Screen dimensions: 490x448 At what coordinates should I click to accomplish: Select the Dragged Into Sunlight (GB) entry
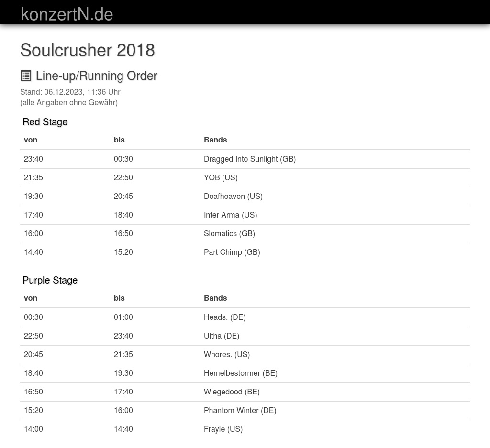click(x=249, y=159)
